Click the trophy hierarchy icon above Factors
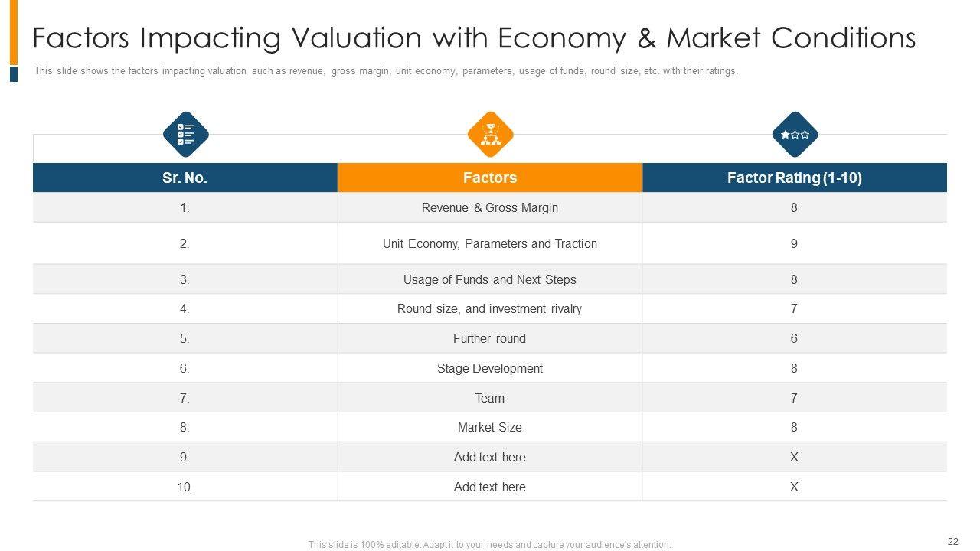This screenshot has width=980, height=551. point(490,135)
